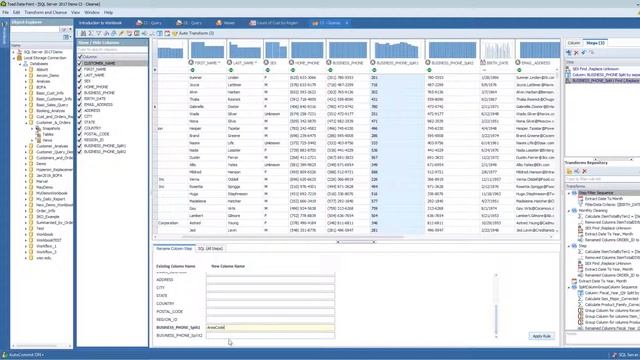Expand the Views node

32,140
